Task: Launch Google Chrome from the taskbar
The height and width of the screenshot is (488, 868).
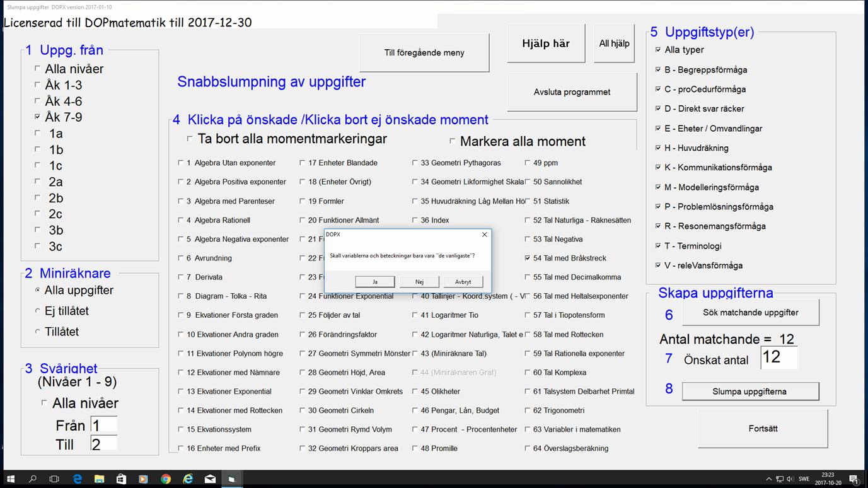Action: point(165,479)
